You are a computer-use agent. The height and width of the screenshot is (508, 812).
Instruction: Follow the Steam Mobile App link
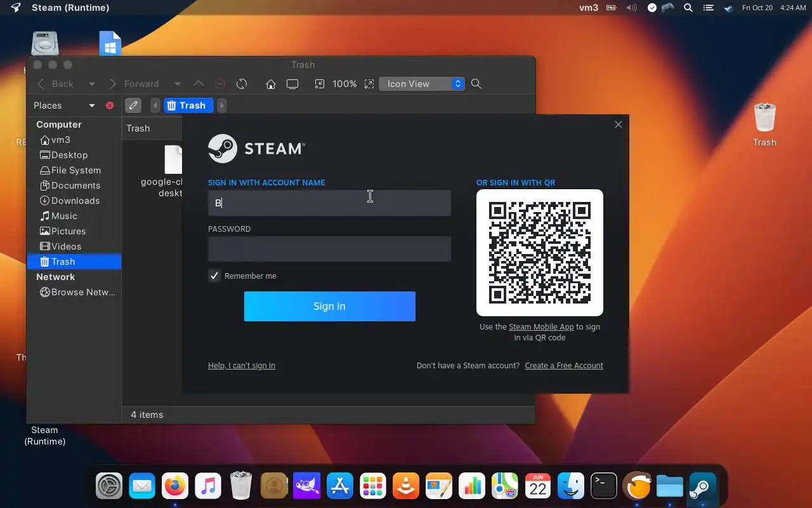point(541,327)
